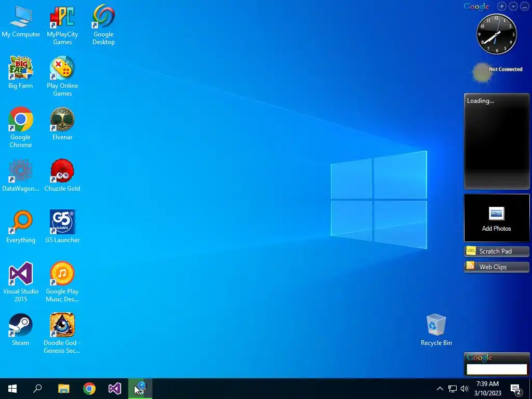Select the Google Desktop shortcut icon
Image resolution: width=532 pixels, height=399 pixels.
tap(103, 25)
